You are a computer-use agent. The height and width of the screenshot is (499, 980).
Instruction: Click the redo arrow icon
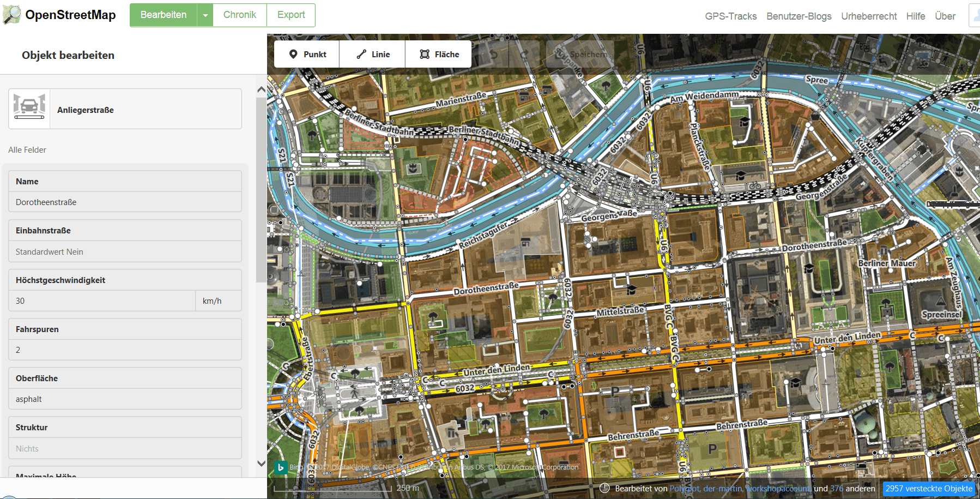pyautogui.click(x=524, y=54)
